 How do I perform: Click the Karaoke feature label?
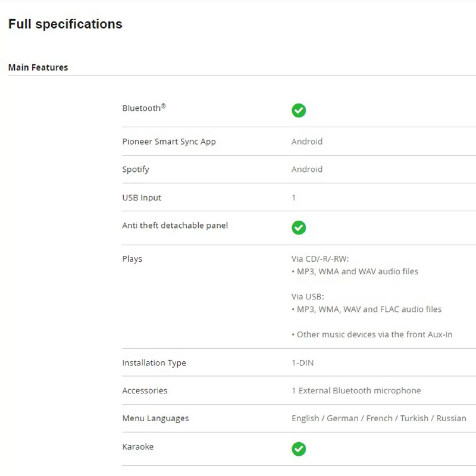tap(138, 447)
